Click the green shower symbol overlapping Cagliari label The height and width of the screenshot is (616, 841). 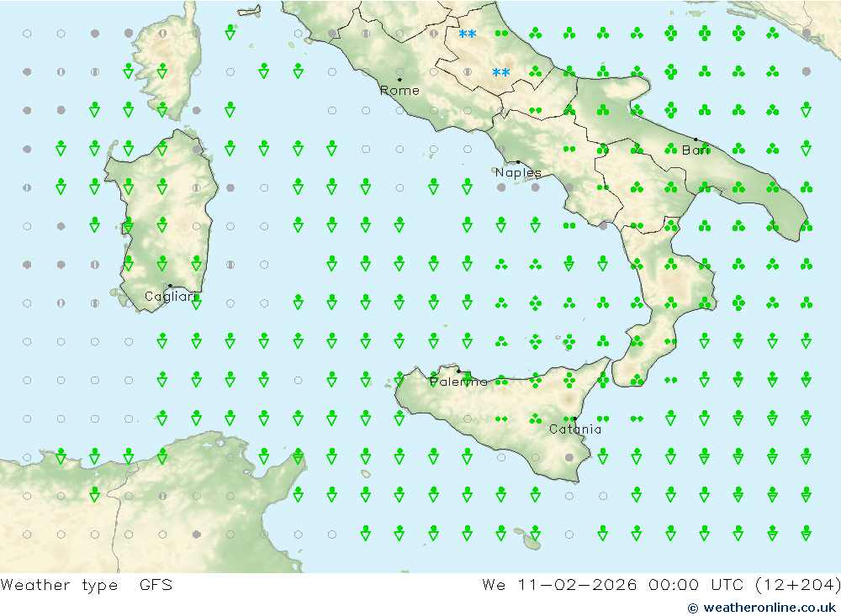pyautogui.click(x=196, y=303)
